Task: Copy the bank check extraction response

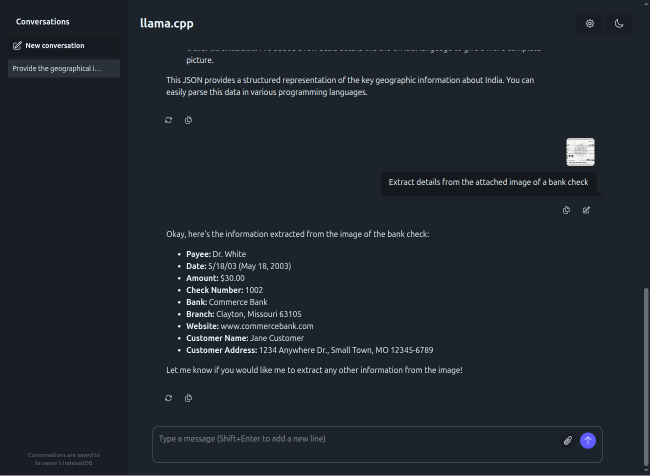Action: point(188,398)
